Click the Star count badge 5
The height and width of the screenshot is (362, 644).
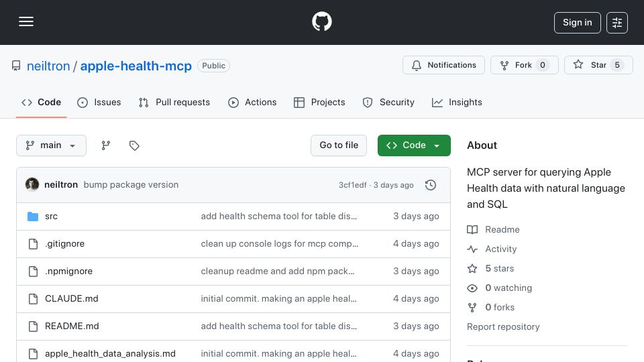(617, 65)
